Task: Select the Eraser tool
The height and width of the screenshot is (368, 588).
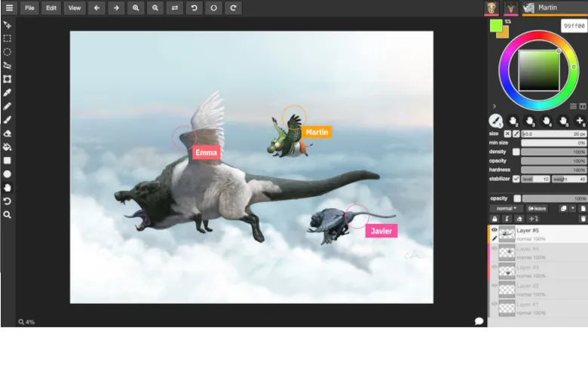Action: click(7, 133)
